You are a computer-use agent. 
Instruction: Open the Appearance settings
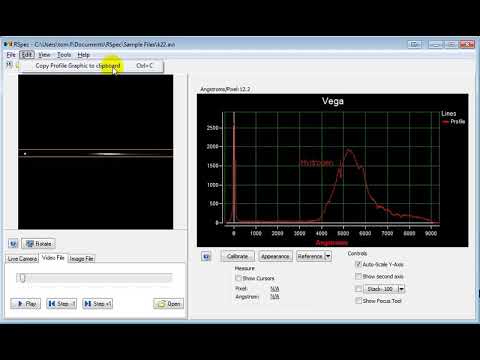pos(275,256)
